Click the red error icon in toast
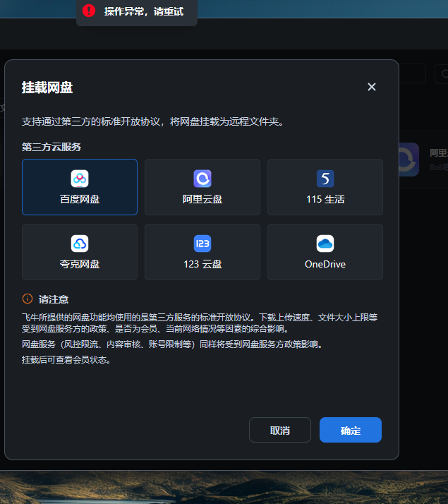Image resolution: width=448 pixels, height=504 pixels. point(89,11)
